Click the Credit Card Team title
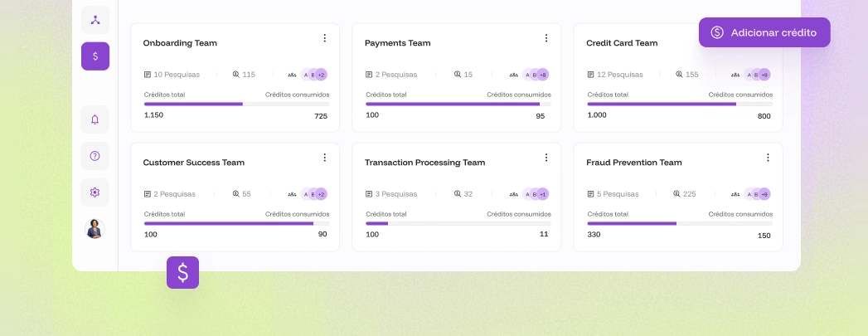 coord(621,43)
